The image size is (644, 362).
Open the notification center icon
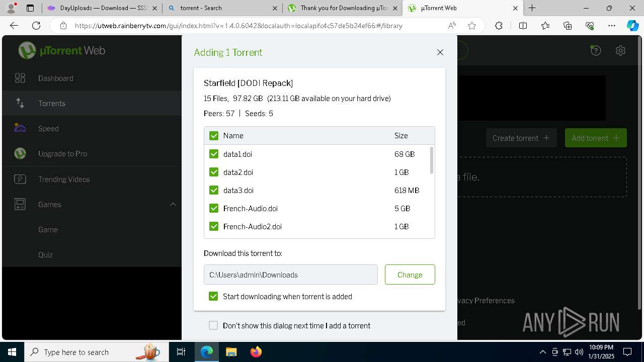(x=627, y=352)
